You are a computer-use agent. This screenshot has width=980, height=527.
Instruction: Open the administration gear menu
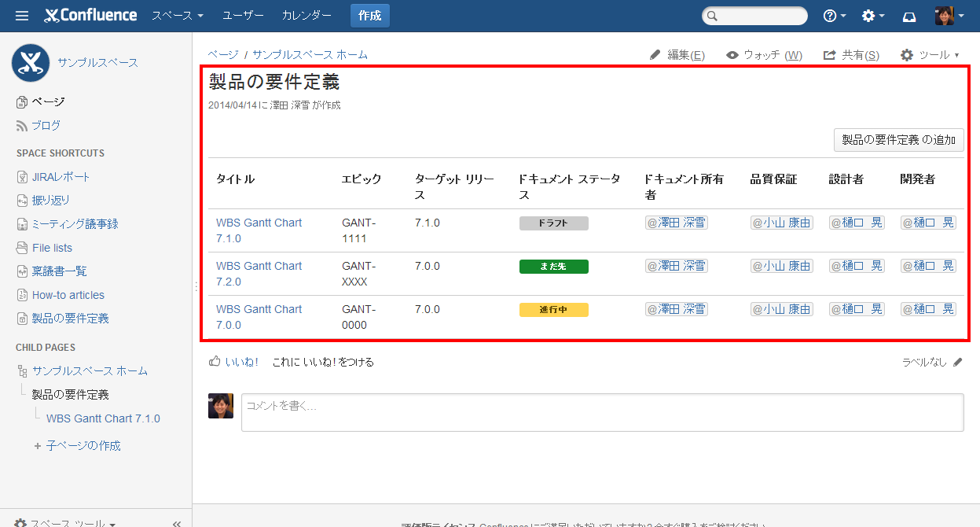pyautogui.click(x=872, y=16)
